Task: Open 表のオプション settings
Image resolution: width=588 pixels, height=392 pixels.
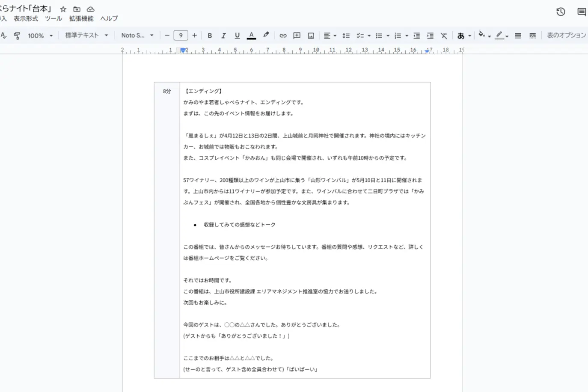Action: tap(566, 35)
